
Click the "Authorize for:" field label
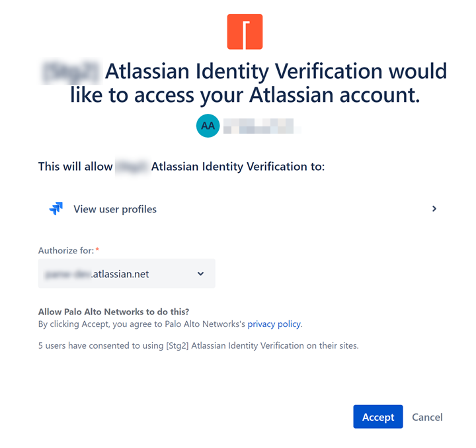coord(66,250)
